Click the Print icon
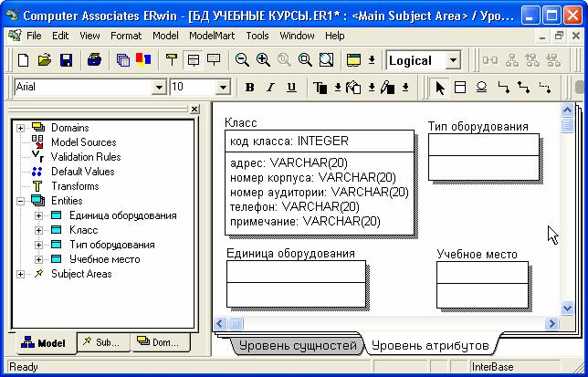This screenshot has height=377, width=588. click(x=94, y=60)
